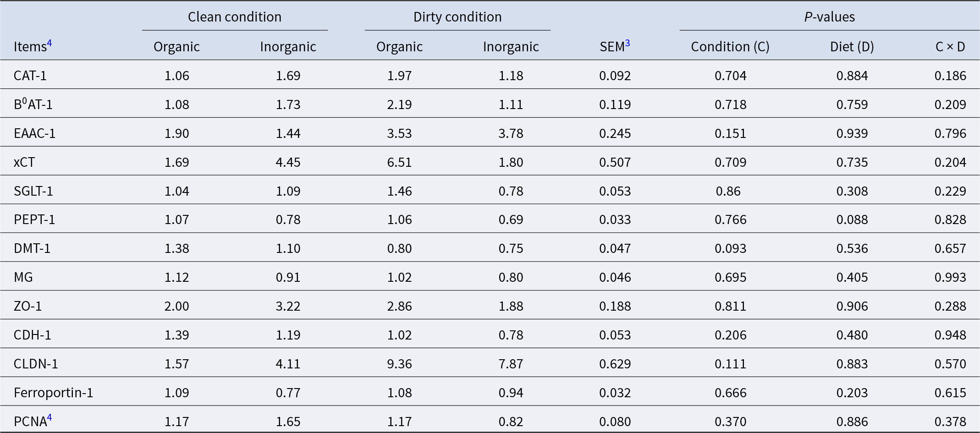Select the B0AT-1 row label
This screenshot has width=980, height=433.
33,104
